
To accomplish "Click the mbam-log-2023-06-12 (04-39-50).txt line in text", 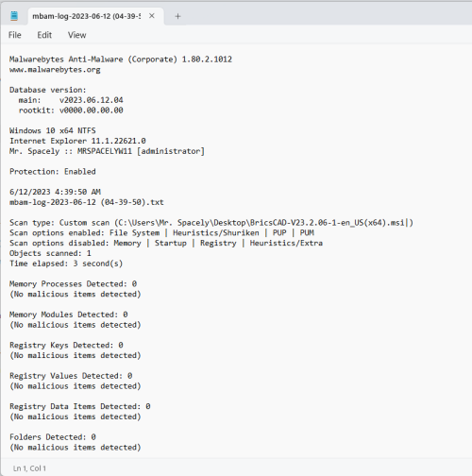I will pyautogui.click(x=87, y=202).
